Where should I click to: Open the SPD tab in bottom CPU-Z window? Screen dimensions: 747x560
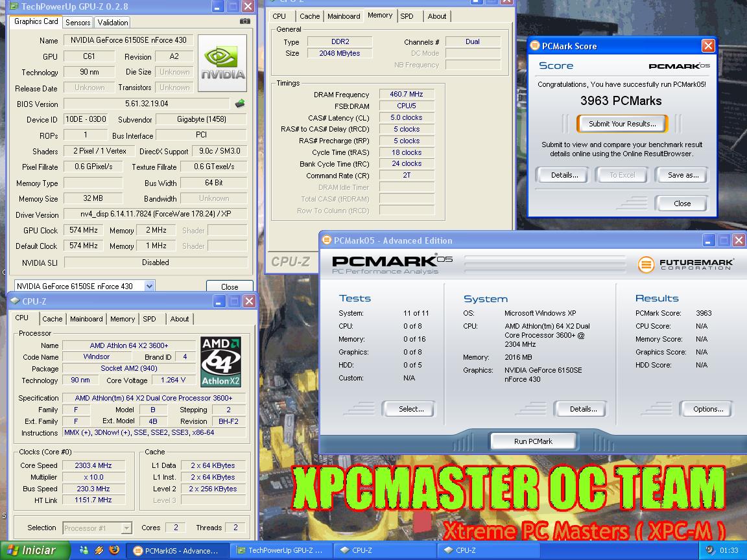point(150,319)
